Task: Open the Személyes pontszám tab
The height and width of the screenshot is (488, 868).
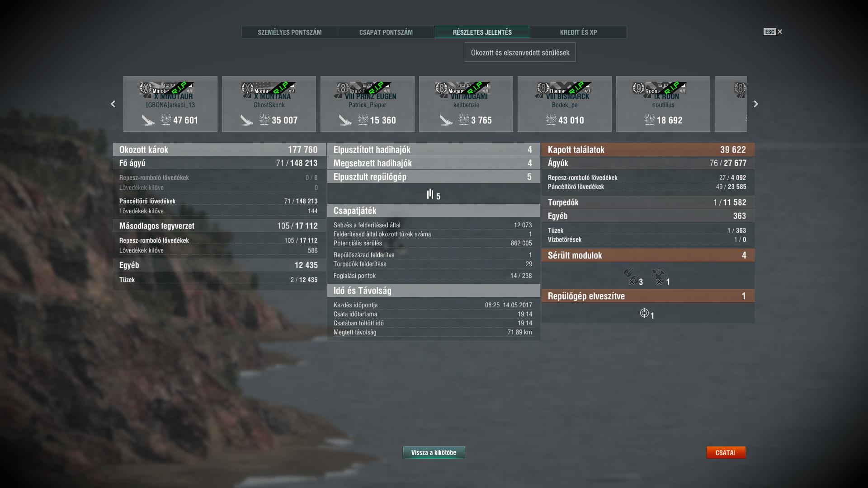Action: [290, 33]
